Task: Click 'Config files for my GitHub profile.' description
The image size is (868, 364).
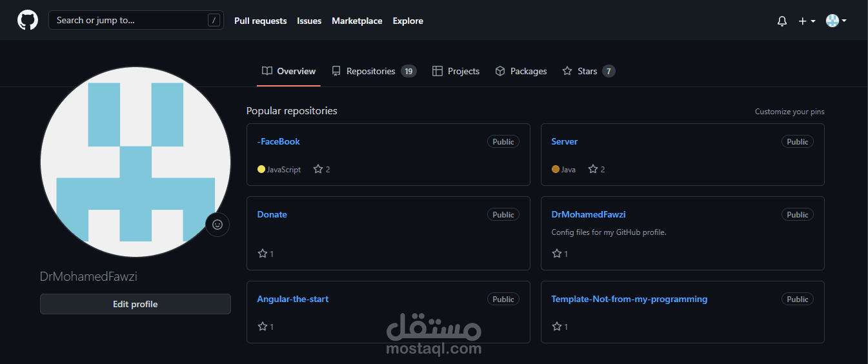Action: point(609,232)
